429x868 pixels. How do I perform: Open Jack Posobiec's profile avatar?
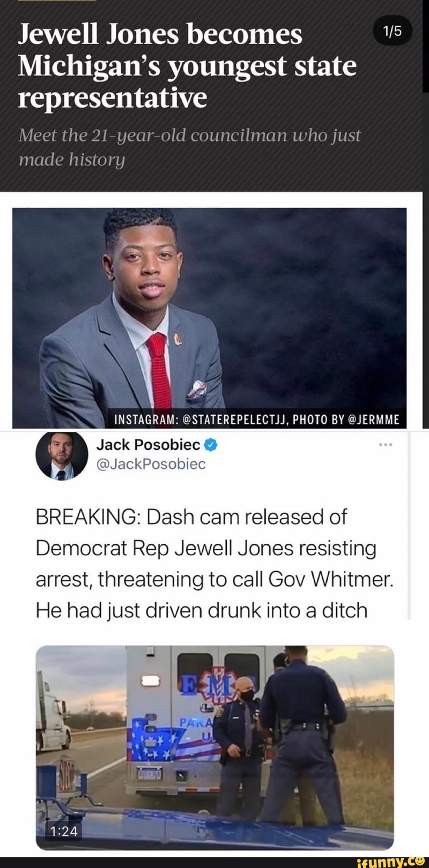coord(62,454)
